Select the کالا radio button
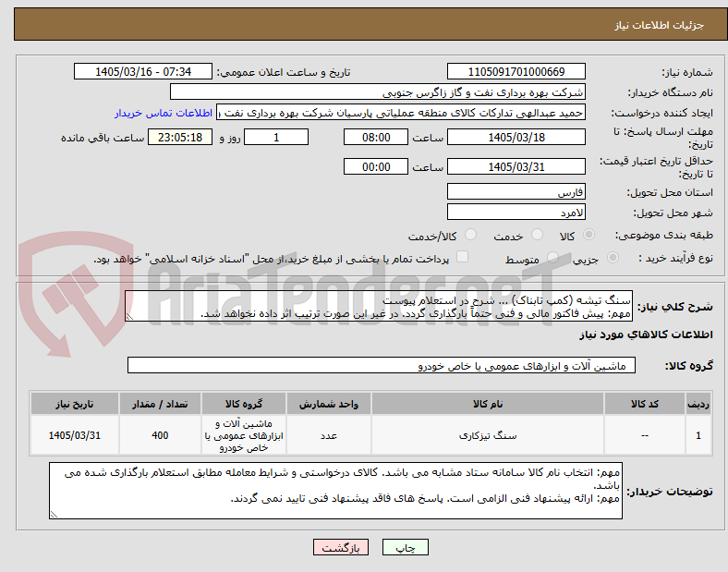 pos(588,235)
